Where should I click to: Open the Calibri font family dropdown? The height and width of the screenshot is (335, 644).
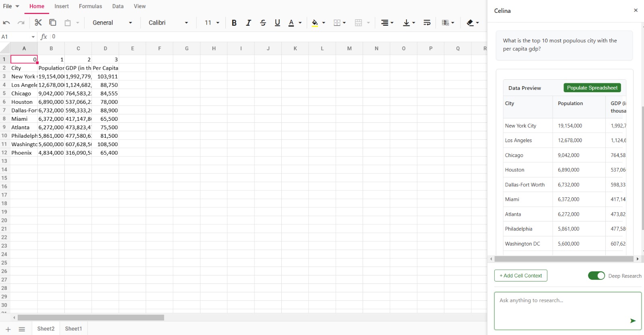click(x=168, y=23)
